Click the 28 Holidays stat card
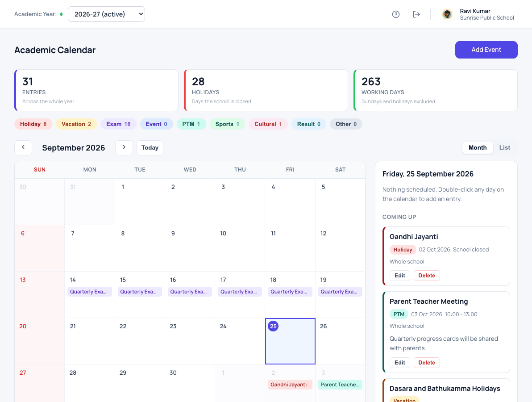The image size is (532, 402). pyautogui.click(x=266, y=90)
